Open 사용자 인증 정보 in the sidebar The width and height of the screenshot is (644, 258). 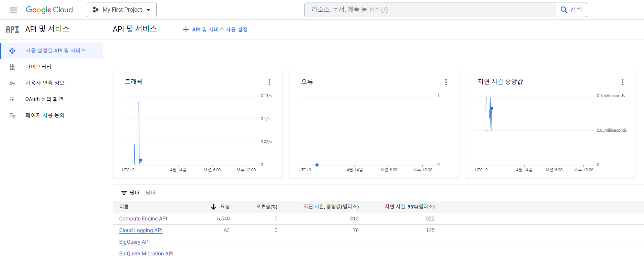52,83
